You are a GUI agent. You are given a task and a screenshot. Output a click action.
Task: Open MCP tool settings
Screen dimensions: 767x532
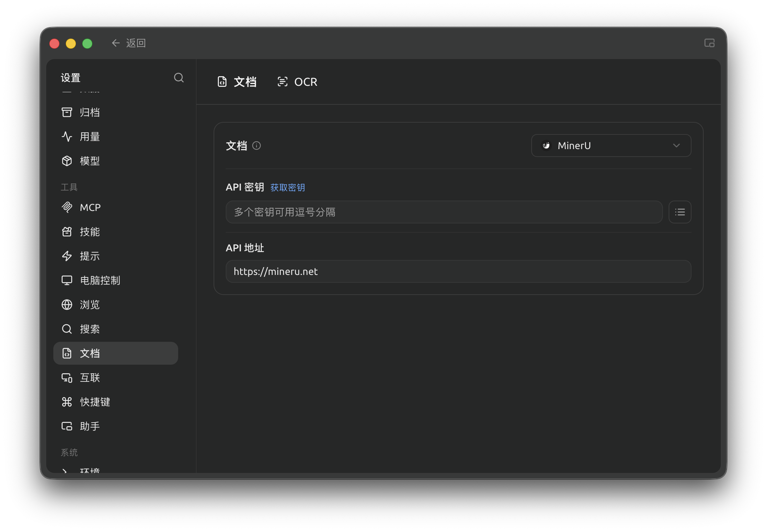pyautogui.click(x=116, y=207)
